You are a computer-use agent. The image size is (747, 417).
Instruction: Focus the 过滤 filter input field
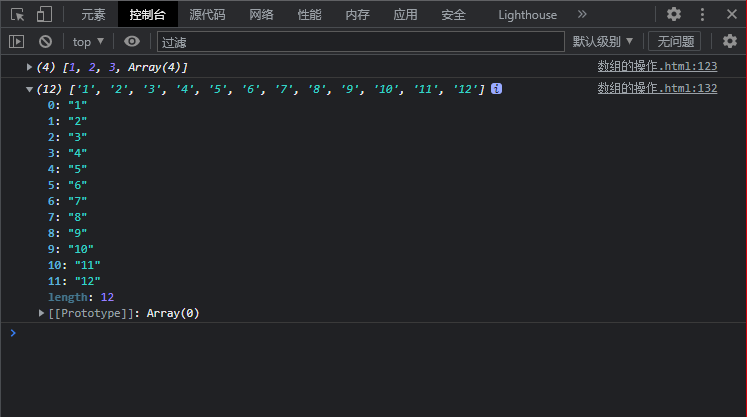pos(361,42)
